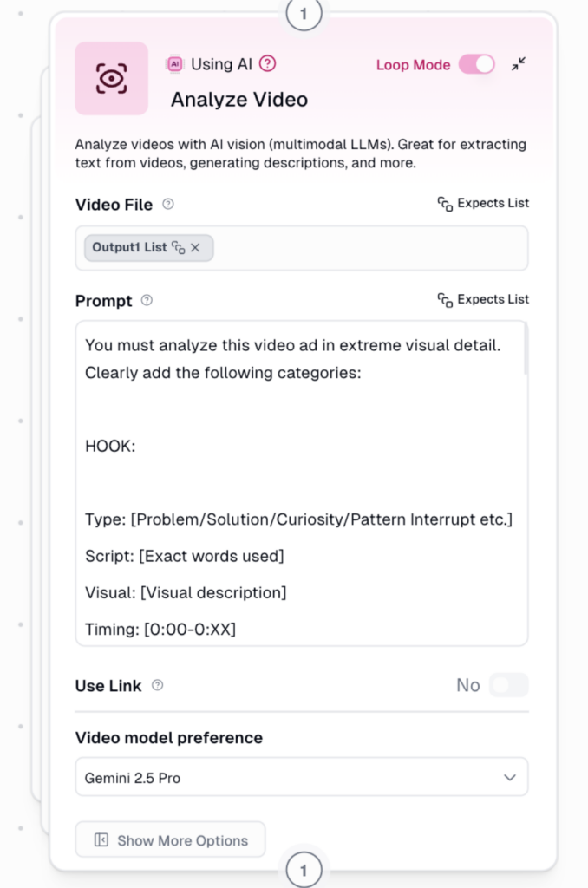
Task: Collapse the node with the inward arrows icon
Action: (518, 64)
